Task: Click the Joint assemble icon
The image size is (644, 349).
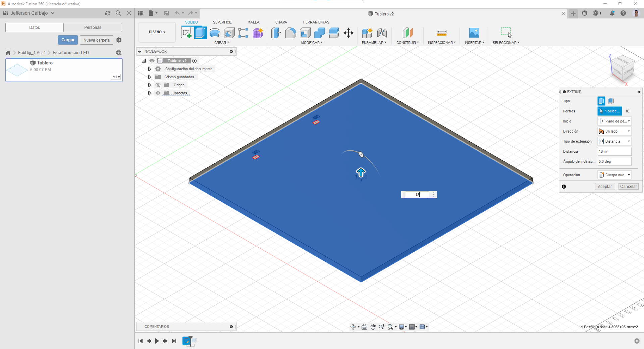Action: (382, 33)
